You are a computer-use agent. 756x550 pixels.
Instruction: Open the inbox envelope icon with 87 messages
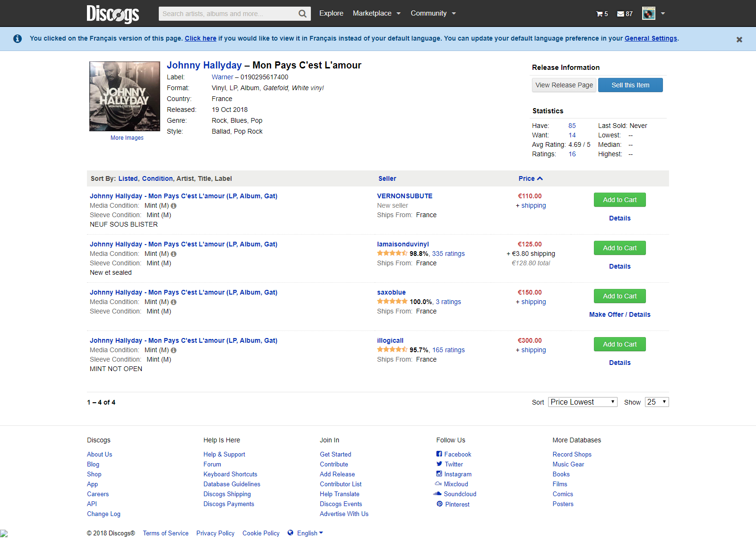point(625,14)
